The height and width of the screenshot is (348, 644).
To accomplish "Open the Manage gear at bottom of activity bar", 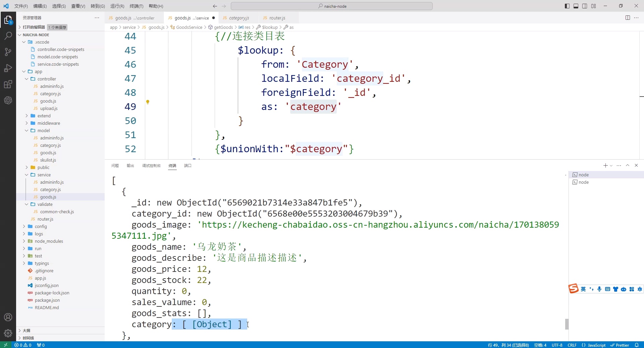I will 8,333.
